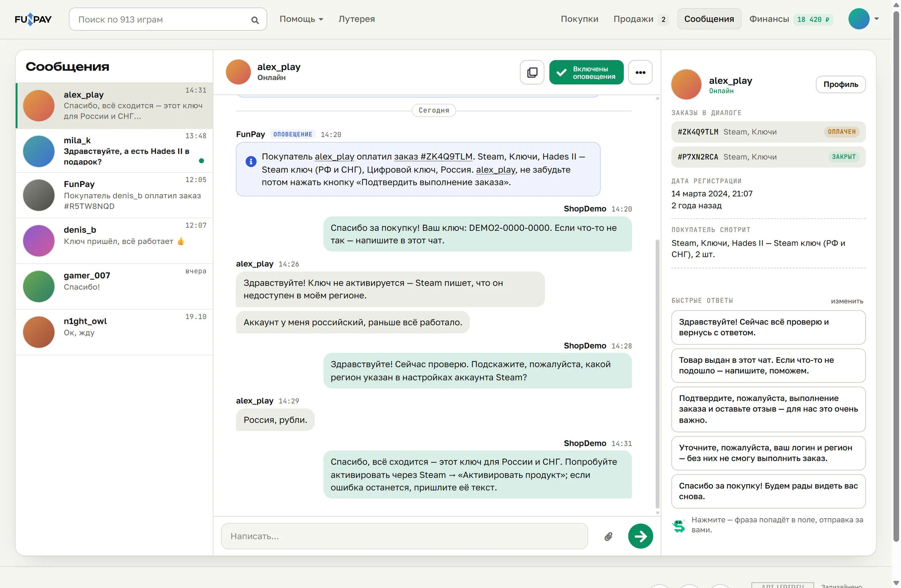901x588 pixels.
Task: Click n1ght_owl avatar in the message list
Action: 39,332
